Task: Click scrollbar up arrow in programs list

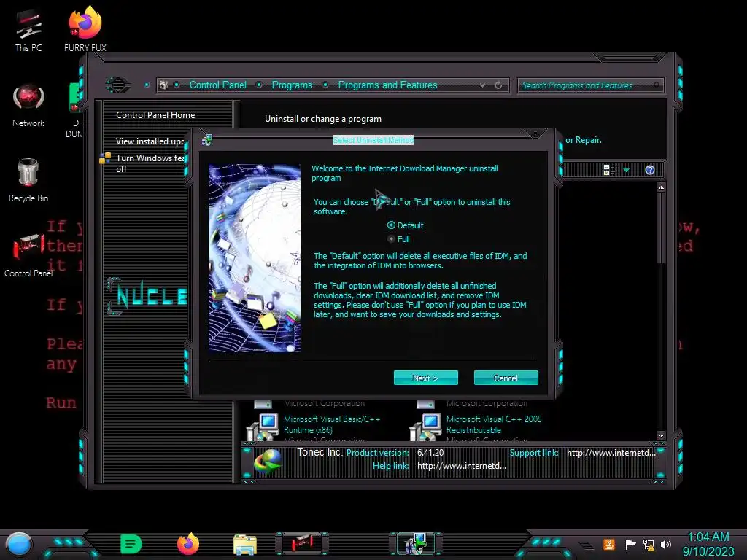Action: tap(661, 187)
